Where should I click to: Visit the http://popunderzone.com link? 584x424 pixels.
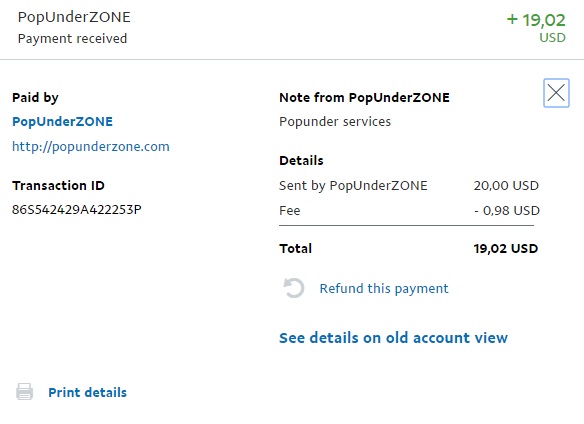(91, 146)
